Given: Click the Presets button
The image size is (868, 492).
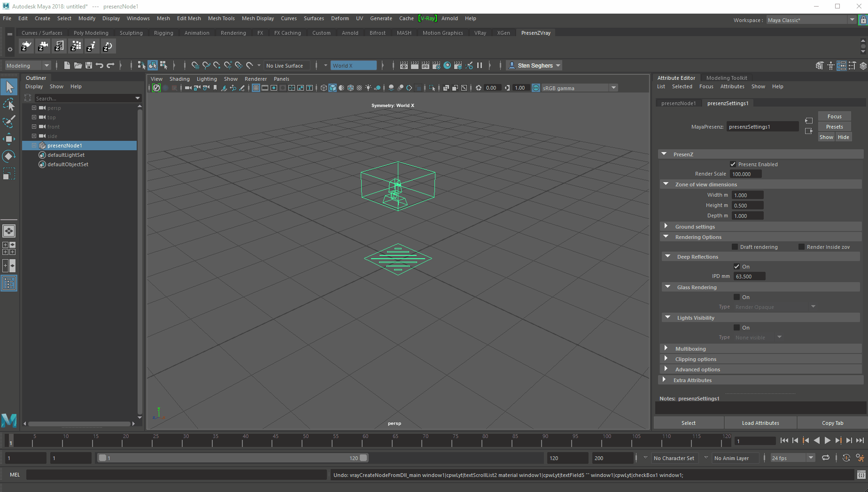Looking at the screenshot, I should point(834,126).
